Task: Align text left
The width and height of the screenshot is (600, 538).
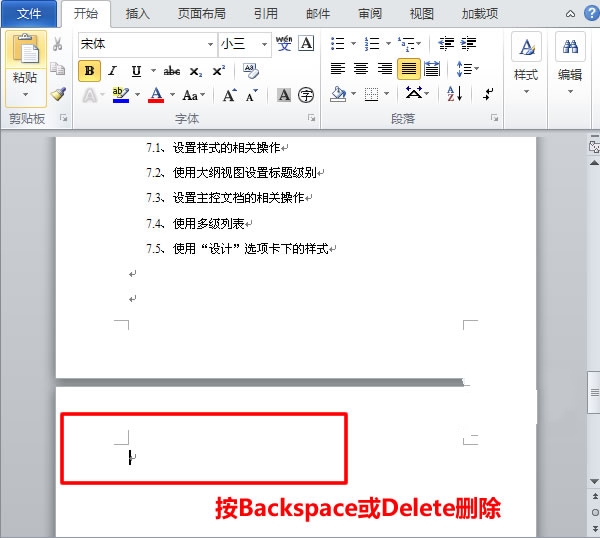Action: pyautogui.click(x=338, y=69)
